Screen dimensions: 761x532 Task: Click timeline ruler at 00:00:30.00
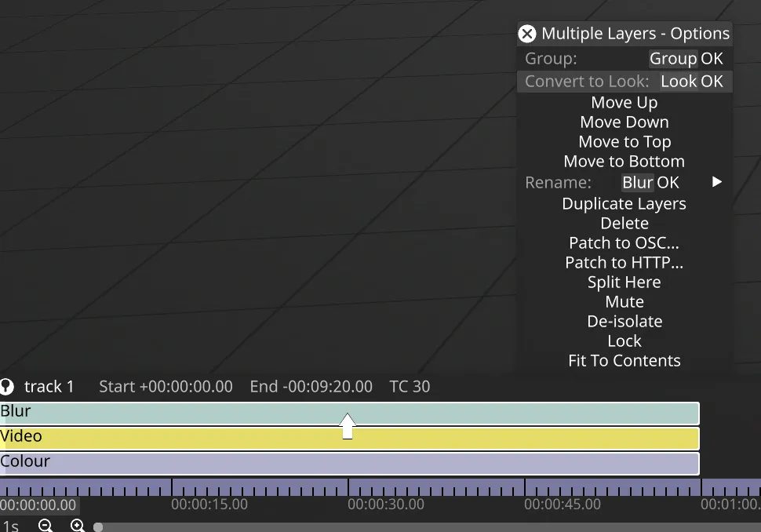pyautogui.click(x=386, y=505)
